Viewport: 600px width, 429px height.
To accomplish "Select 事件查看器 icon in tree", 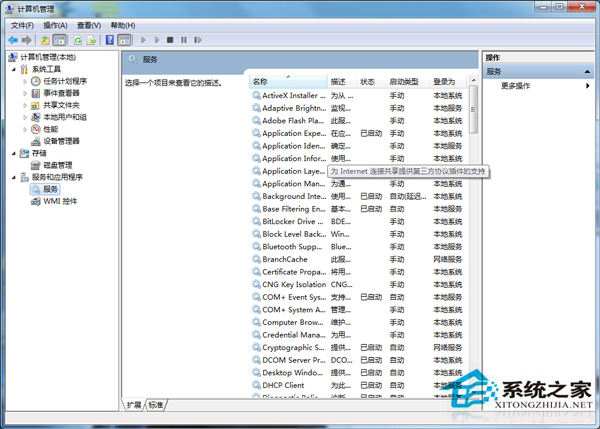I will click(36, 93).
